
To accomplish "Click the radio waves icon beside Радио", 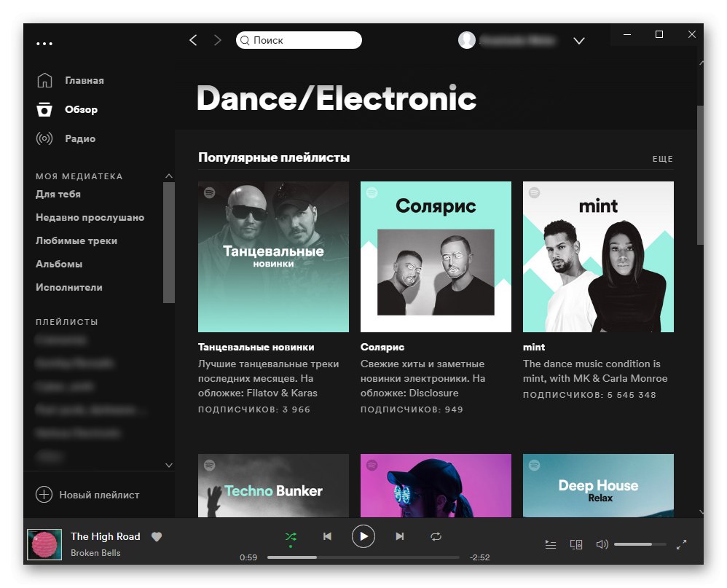I will [44, 138].
